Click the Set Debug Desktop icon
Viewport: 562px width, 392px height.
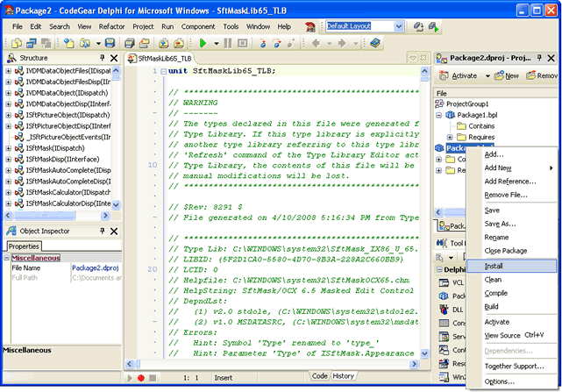[x=433, y=26]
